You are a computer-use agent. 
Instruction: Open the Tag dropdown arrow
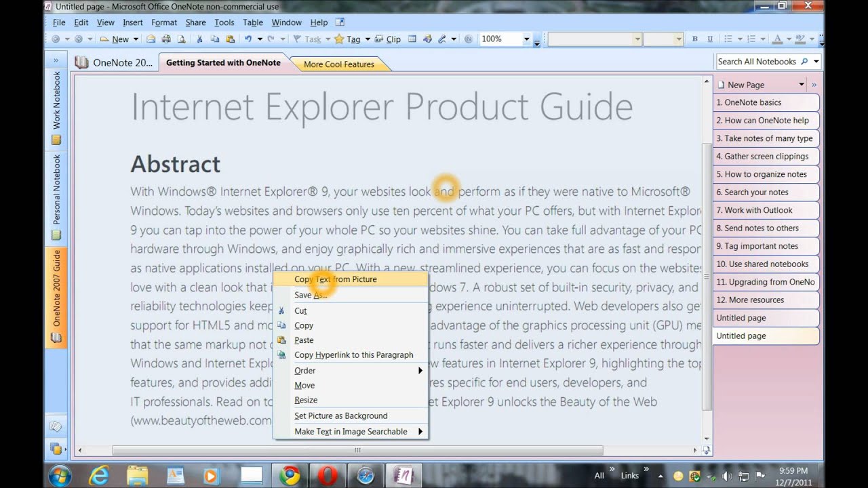click(x=367, y=39)
